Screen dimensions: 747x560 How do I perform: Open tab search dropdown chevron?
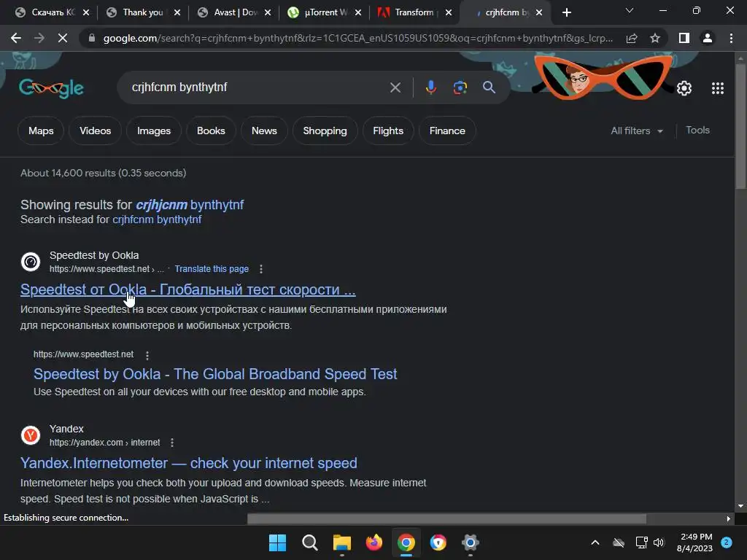[x=630, y=10]
